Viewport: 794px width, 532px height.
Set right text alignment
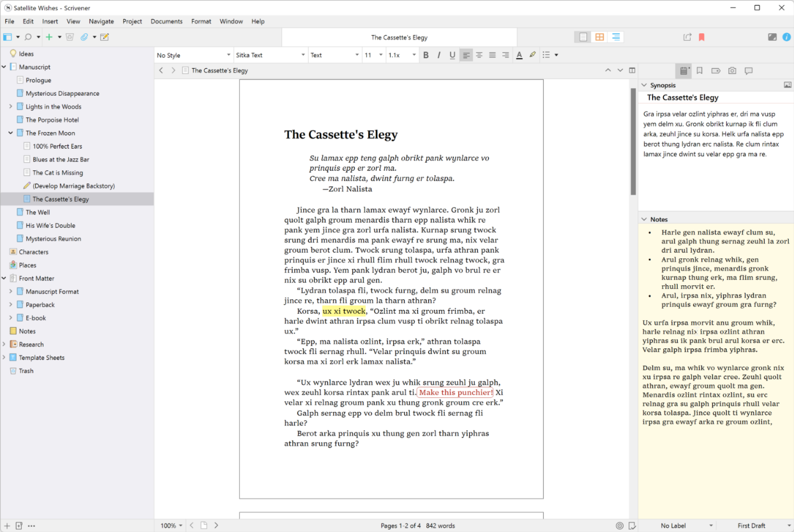point(506,55)
